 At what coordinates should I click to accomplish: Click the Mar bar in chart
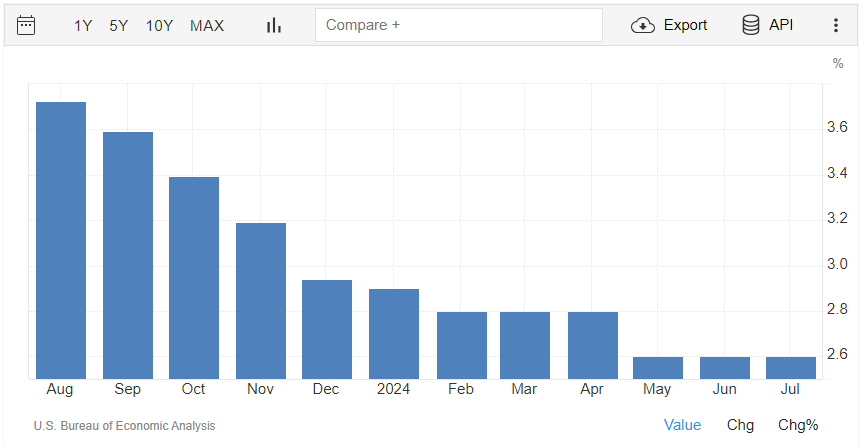(x=525, y=345)
